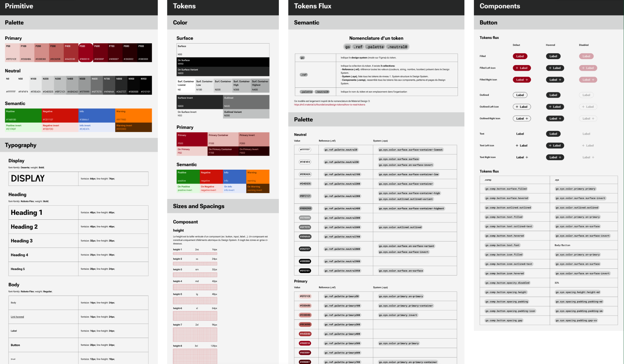
Task: Click the default Text Label button
Action: [520, 134]
